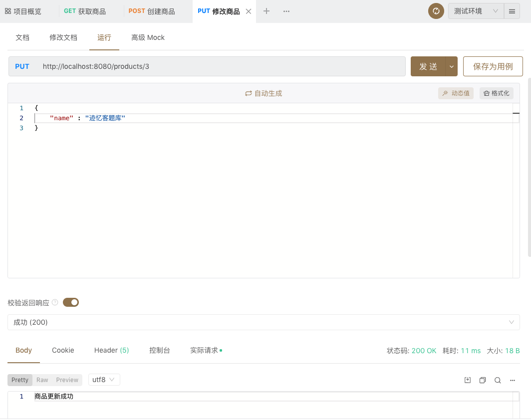Expand the 成功 (200) response dropdown
531x420 pixels.
(264, 322)
